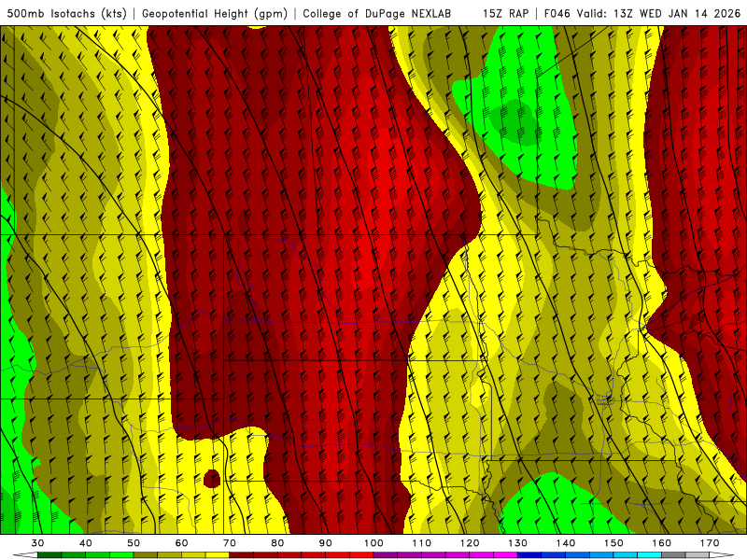Click the 'Geopotential Height (gpm)' label
Viewport: 747px width, 560px height.
[x=215, y=14]
